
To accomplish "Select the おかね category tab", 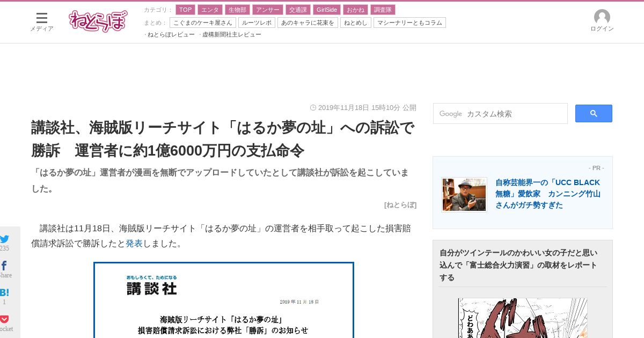I will click(x=355, y=10).
